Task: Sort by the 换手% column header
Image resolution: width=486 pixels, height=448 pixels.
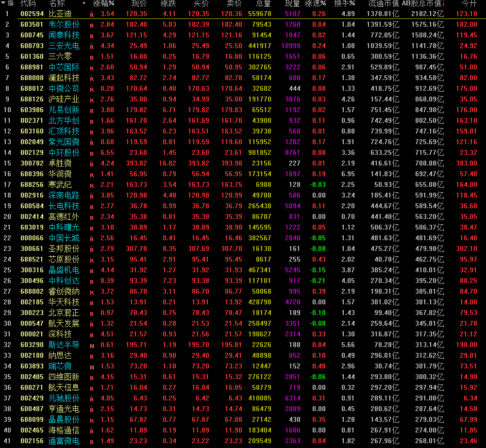Action: coord(344,3)
